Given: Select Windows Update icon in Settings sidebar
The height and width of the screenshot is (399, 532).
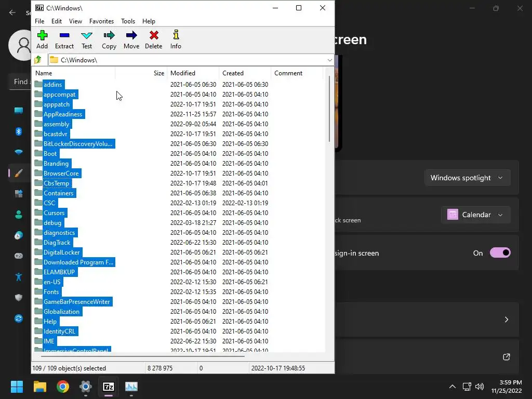Looking at the screenshot, I should pos(19,318).
